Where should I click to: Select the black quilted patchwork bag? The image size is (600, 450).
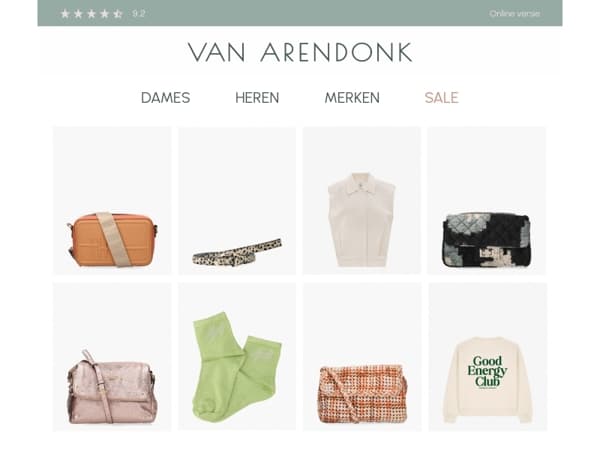point(487,201)
